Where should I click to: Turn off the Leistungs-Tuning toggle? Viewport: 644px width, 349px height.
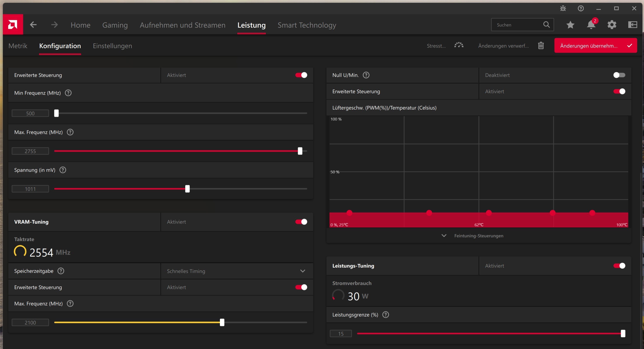(619, 266)
